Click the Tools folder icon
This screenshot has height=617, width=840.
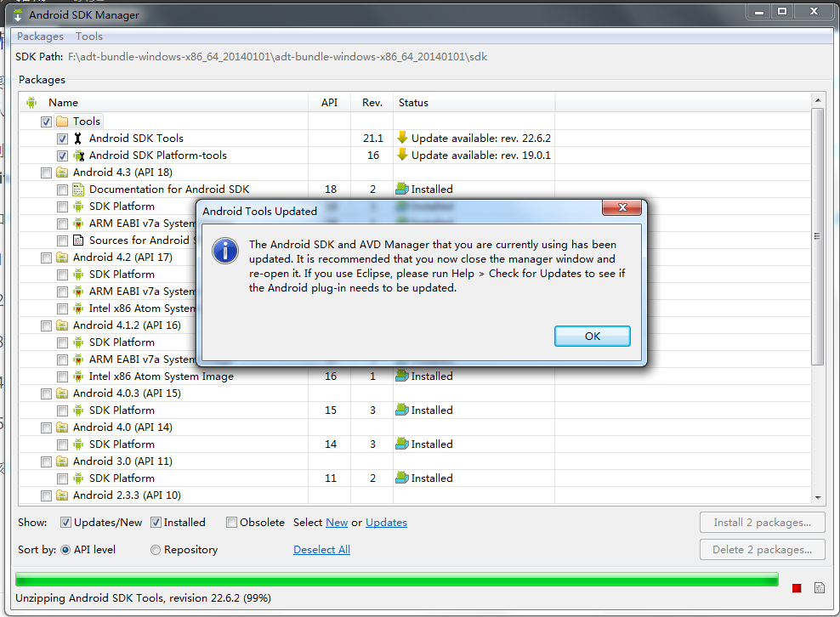click(62, 122)
